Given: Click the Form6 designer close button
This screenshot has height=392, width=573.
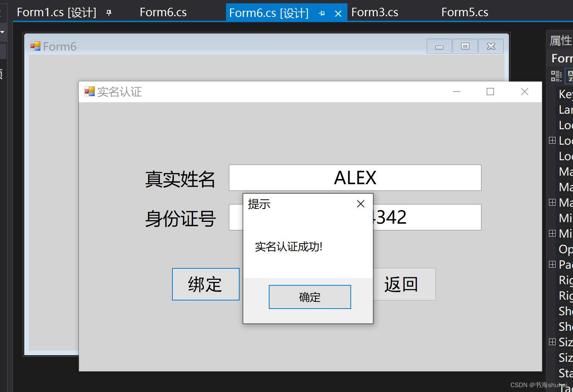Looking at the screenshot, I should [491, 47].
